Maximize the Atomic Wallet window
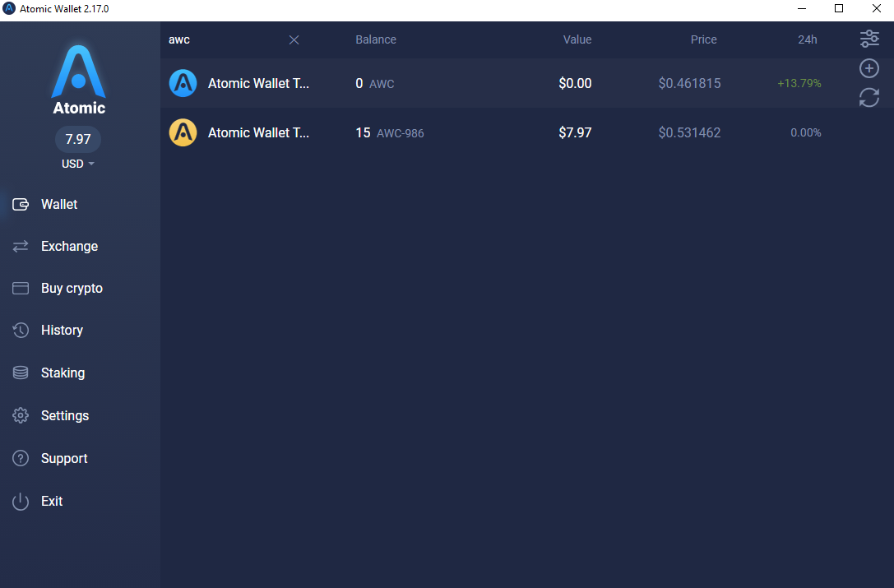Screen dimensions: 894x588 839,8
